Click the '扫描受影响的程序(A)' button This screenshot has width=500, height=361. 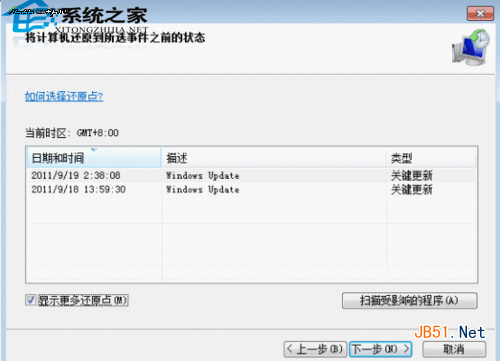(410, 301)
